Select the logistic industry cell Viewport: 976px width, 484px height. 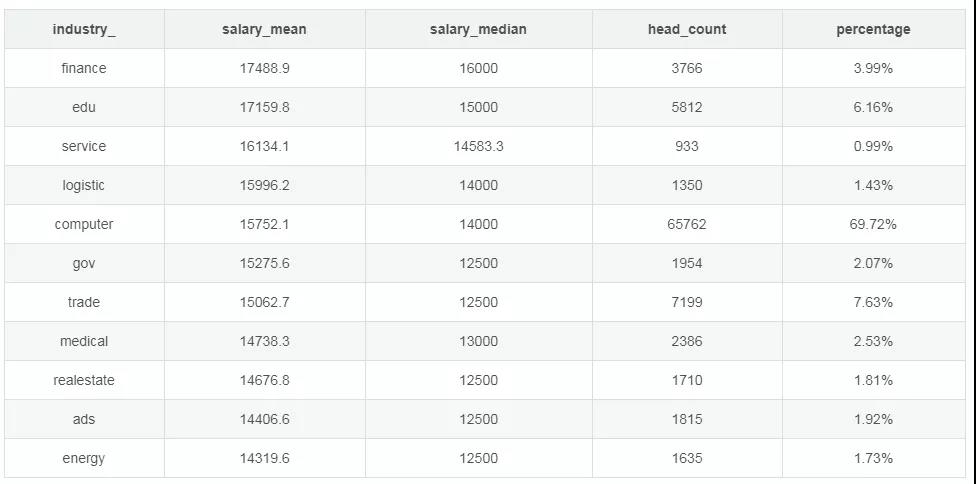pos(84,185)
